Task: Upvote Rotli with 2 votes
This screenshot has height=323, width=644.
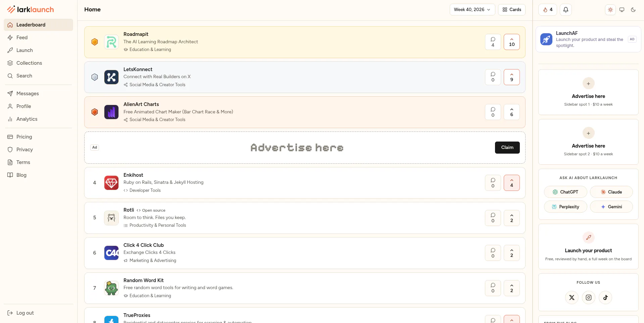Action: pyautogui.click(x=511, y=218)
